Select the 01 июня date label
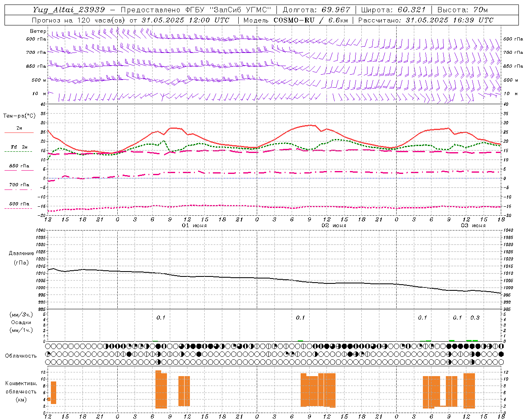 point(194,226)
